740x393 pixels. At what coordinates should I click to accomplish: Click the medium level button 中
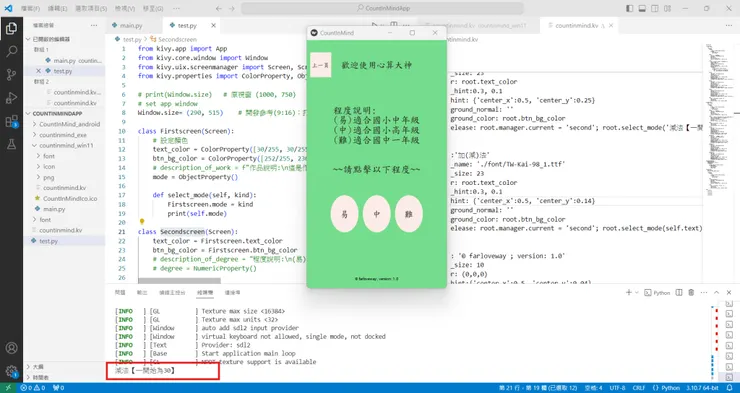[x=377, y=214]
